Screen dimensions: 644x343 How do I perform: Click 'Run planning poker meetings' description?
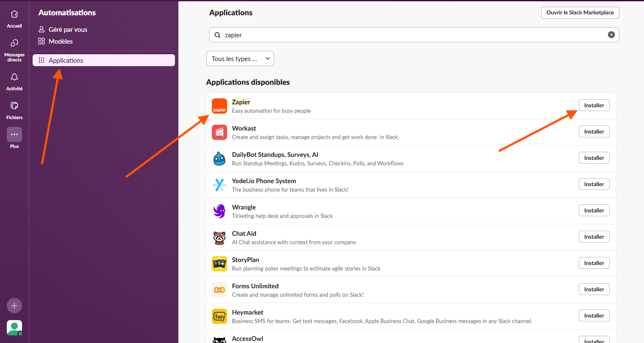click(306, 269)
